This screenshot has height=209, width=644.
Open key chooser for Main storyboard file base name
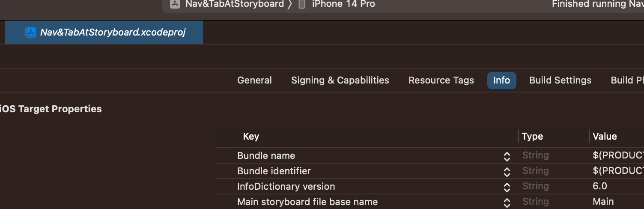pos(507,203)
